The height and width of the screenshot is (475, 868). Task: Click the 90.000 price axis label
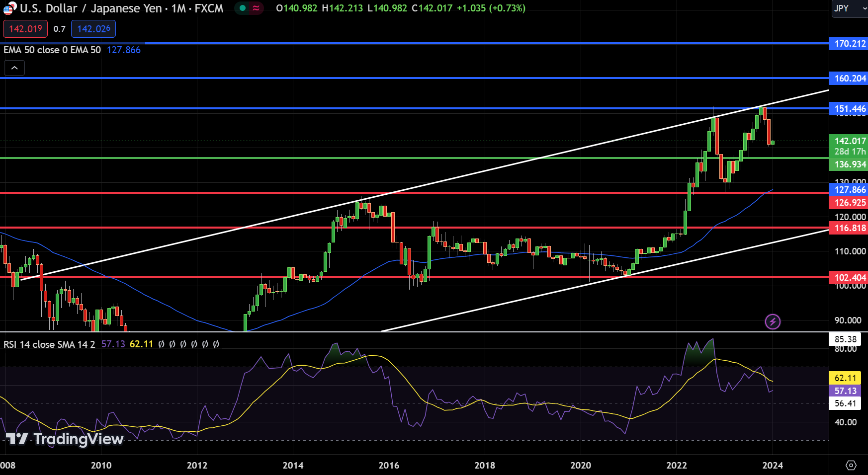(x=848, y=320)
